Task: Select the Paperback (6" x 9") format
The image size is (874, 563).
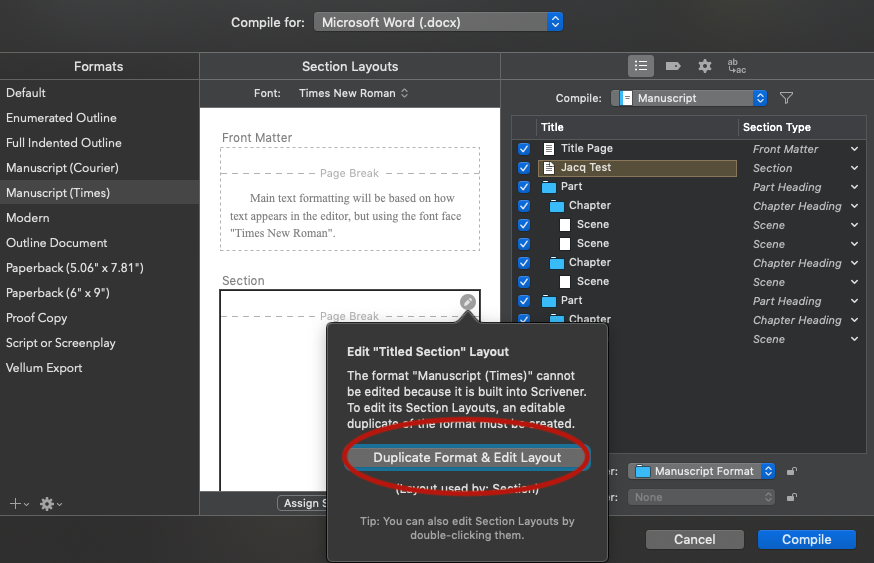Action: point(99,293)
